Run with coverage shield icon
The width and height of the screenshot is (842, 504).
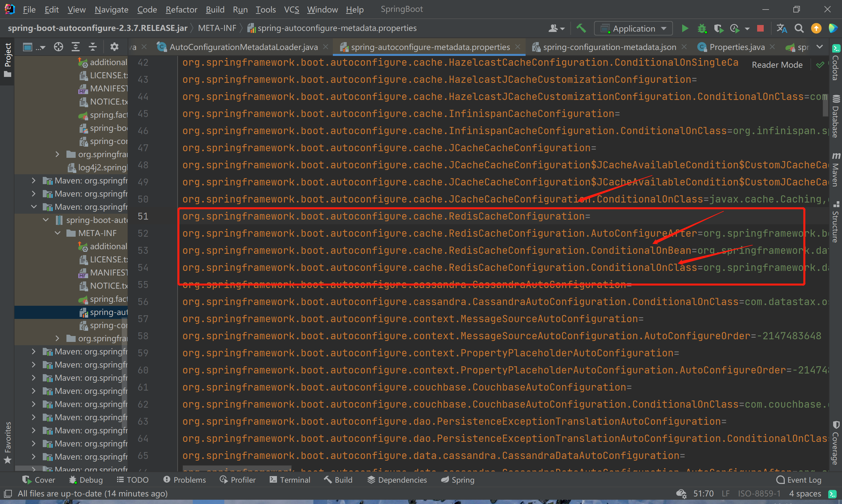[718, 29]
